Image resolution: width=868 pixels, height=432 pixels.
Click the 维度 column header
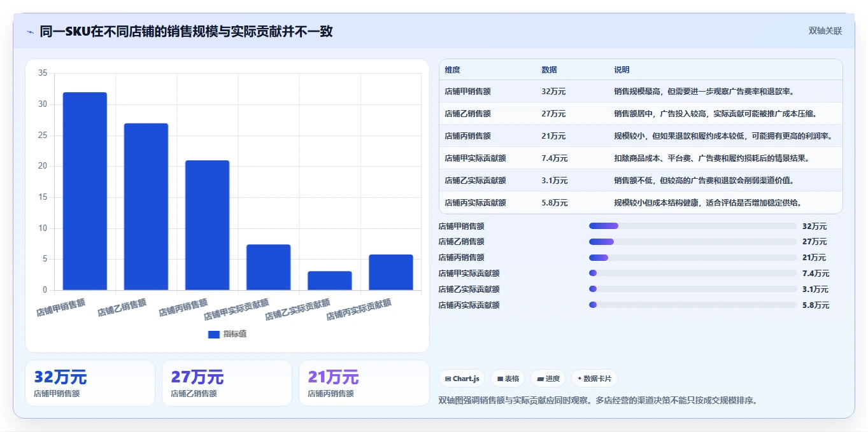(x=453, y=70)
